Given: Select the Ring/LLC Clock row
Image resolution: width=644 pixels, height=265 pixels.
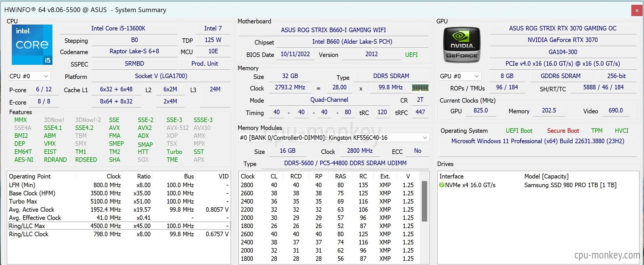Looking at the screenshot, I should 119,234.
